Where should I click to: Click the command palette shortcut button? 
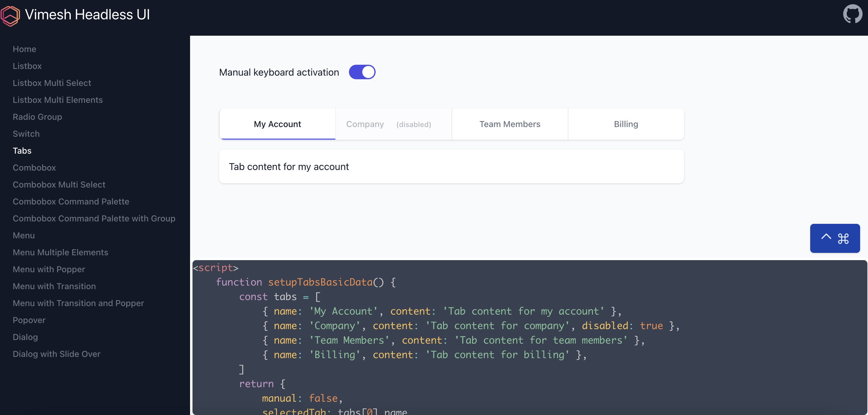(835, 238)
